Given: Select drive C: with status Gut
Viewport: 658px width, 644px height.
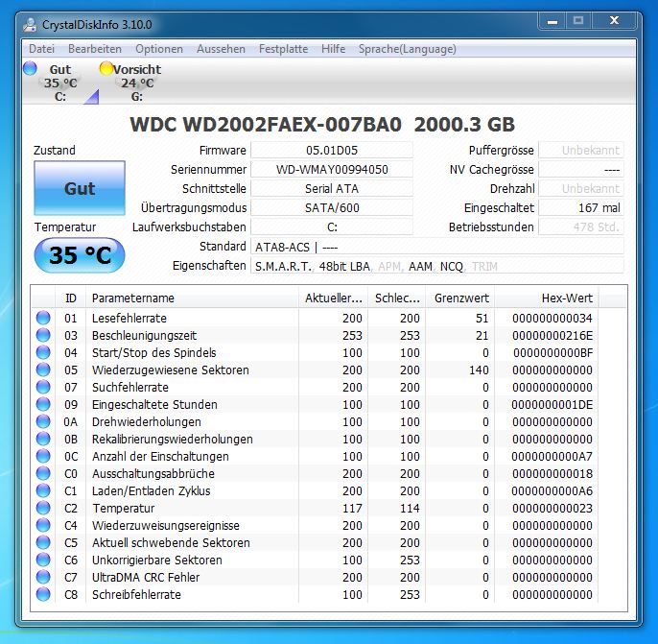Looking at the screenshot, I should [60, 83].
